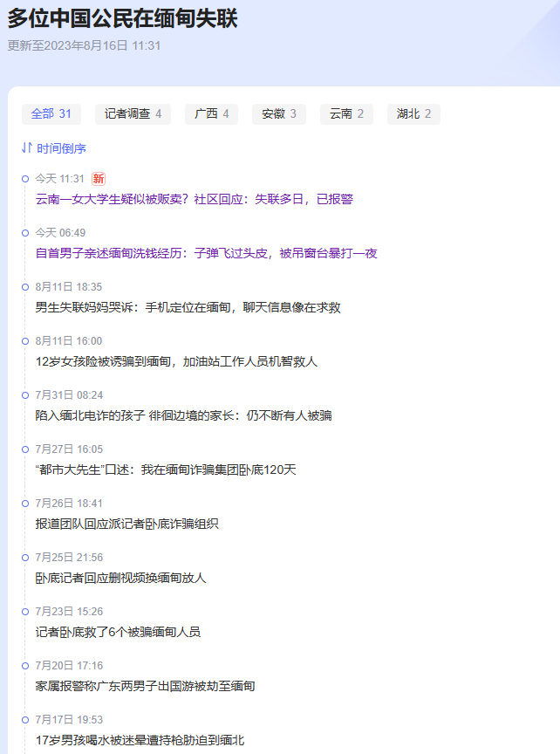The width and height of the screenshot is (560, 754).
Task: Click the sort arrows icon beside 时间倒序
Action: pyautogui.click(x=27, y=148)
